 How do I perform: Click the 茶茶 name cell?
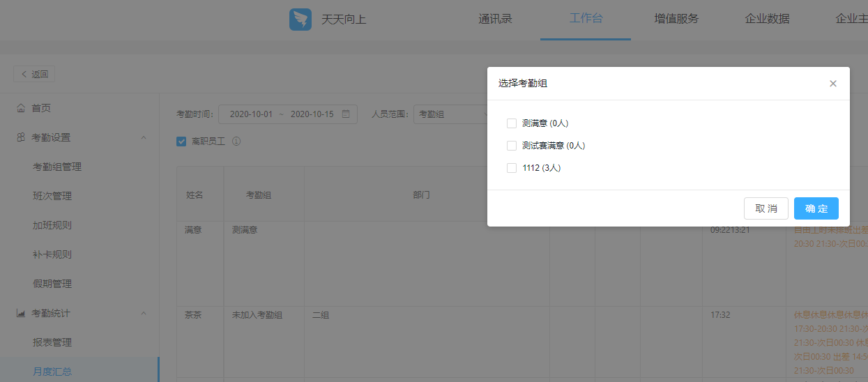coord(193,315)
